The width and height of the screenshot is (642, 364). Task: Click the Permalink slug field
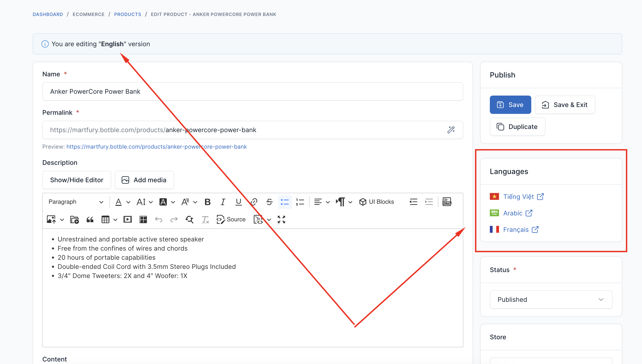(253, 130)
